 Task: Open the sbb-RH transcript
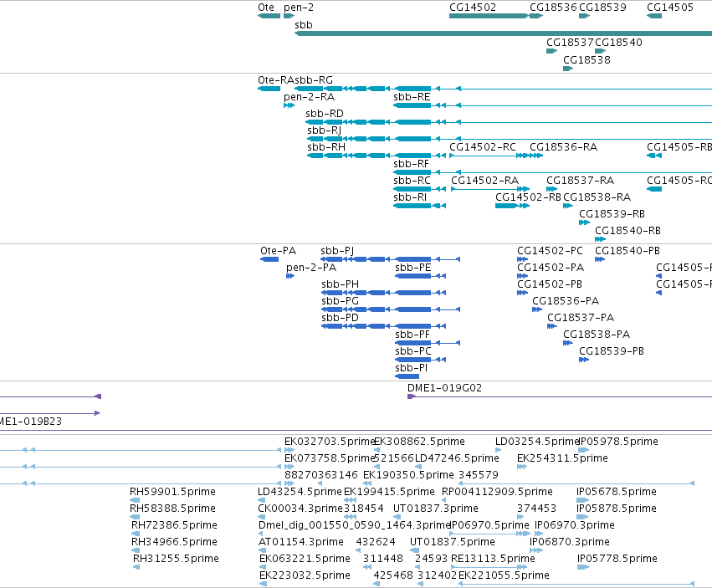tap(376, 156)
